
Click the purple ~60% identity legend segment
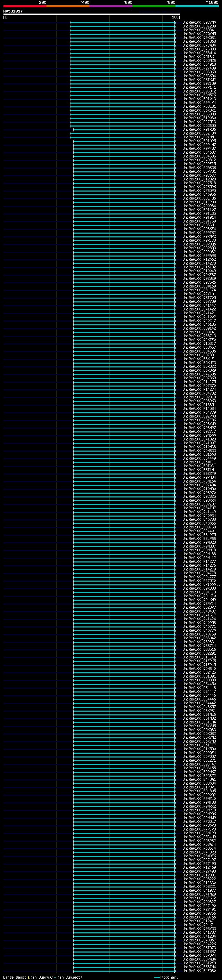111,6
